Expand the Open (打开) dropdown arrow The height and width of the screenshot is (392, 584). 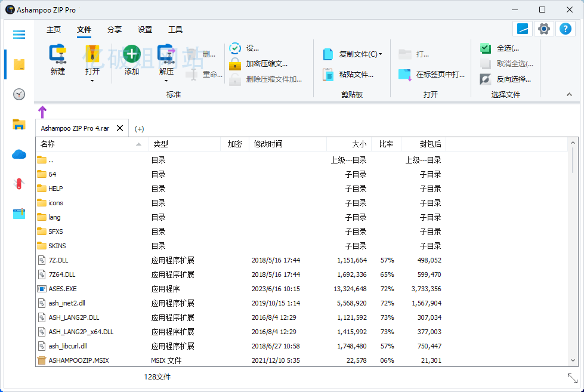tap(92, 81)
